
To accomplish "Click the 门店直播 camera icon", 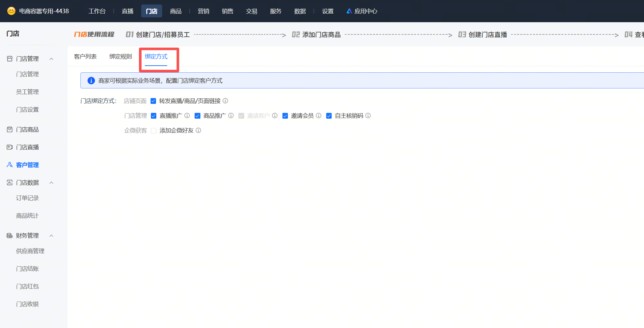I will pyautogui.click(x=10, y=147).
